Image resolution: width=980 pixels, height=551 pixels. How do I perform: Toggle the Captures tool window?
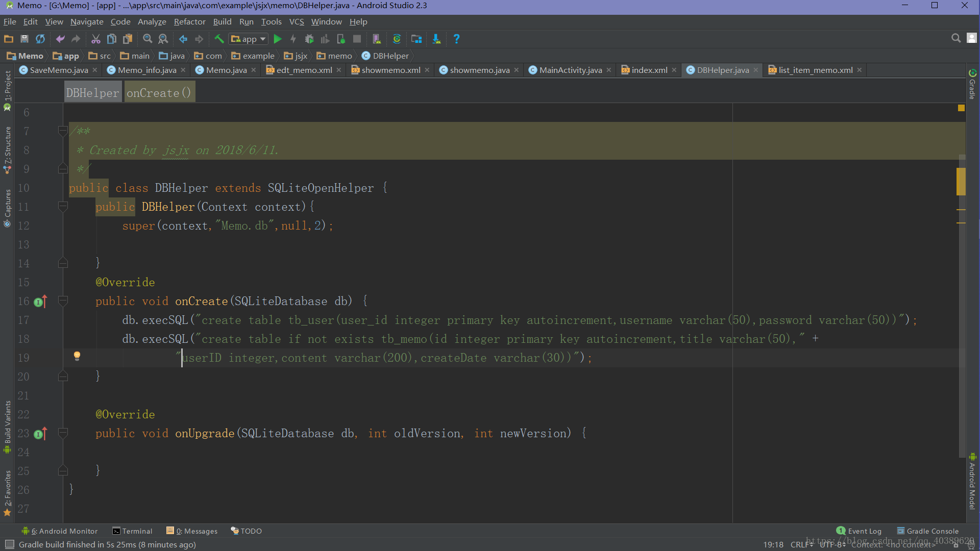pyautogui.click(x=7, y=208)
